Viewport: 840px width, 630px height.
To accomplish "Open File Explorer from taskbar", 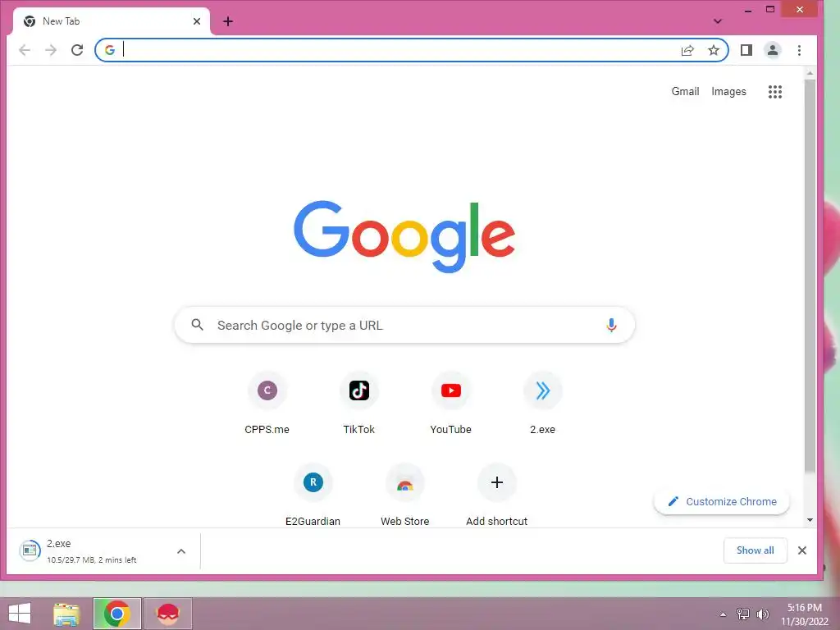I will click(66, 614).
